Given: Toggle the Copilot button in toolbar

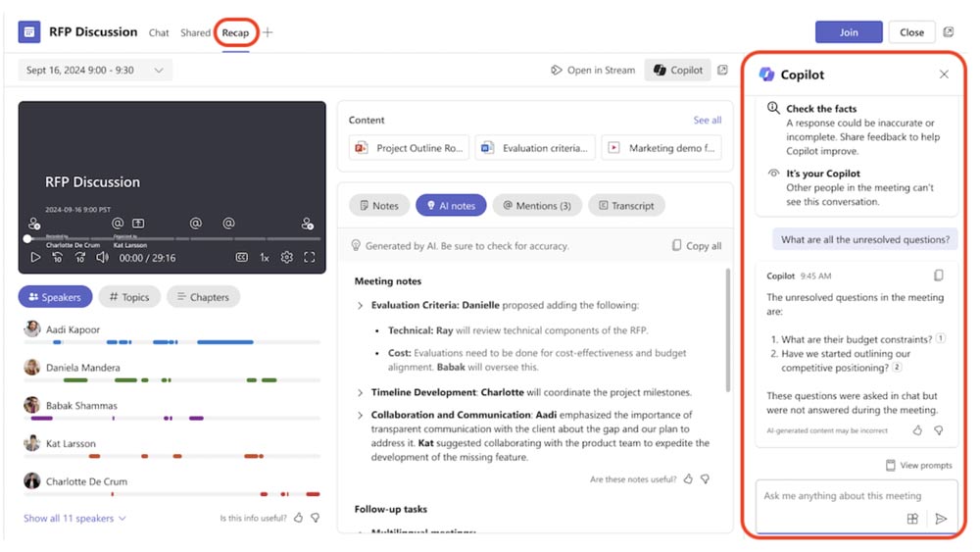Looking at the screenshot, I should [x=678, y=70].
